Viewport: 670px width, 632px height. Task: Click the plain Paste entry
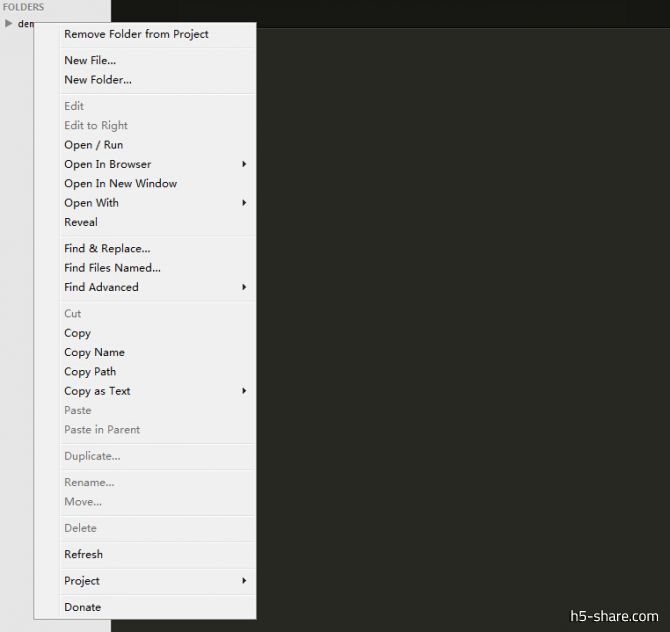pyautogui.click(x=145, y=410)
